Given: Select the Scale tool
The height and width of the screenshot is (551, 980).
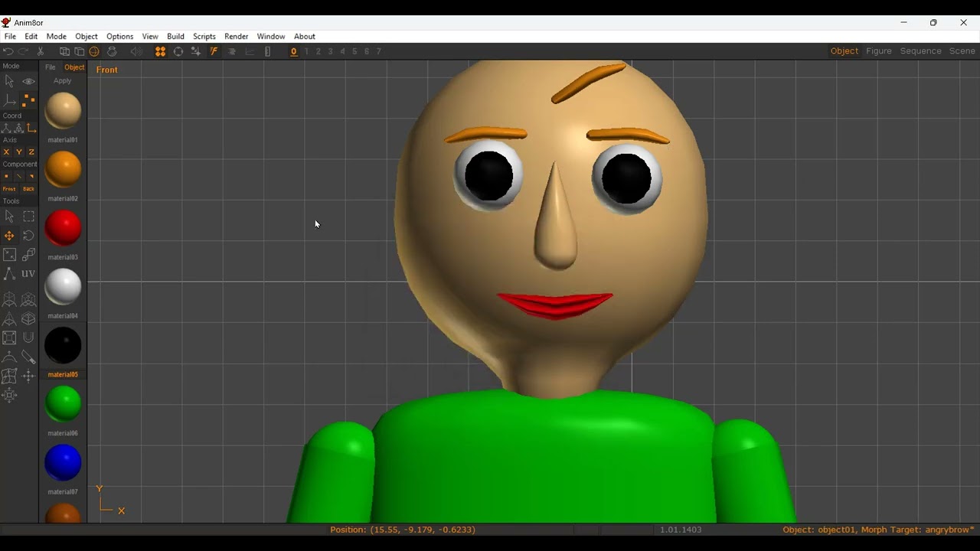Looking at the screenshot, I should pyautogui.click(x=9, y=255).
